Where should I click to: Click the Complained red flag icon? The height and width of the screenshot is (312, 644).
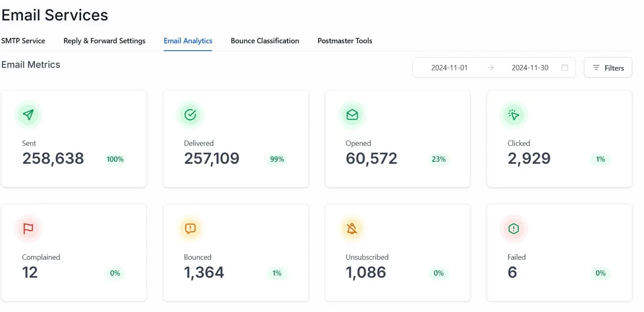28,229
